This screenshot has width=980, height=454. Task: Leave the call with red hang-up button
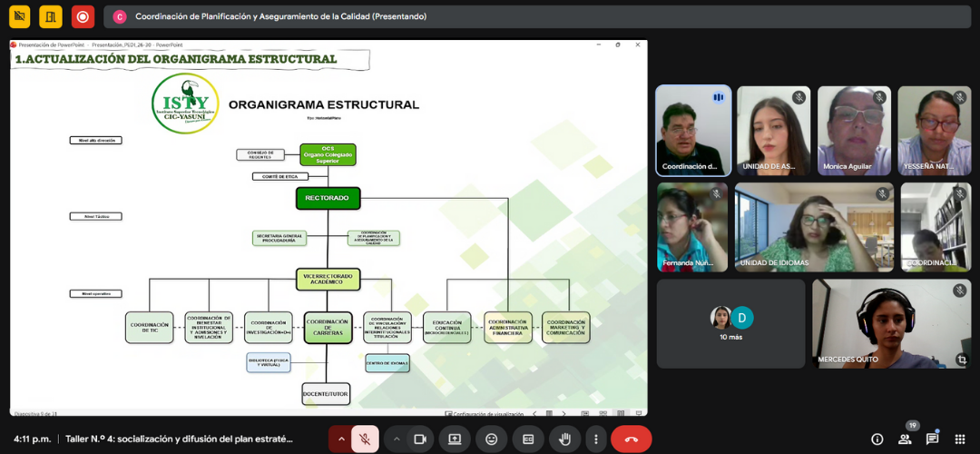pos(631,439)
